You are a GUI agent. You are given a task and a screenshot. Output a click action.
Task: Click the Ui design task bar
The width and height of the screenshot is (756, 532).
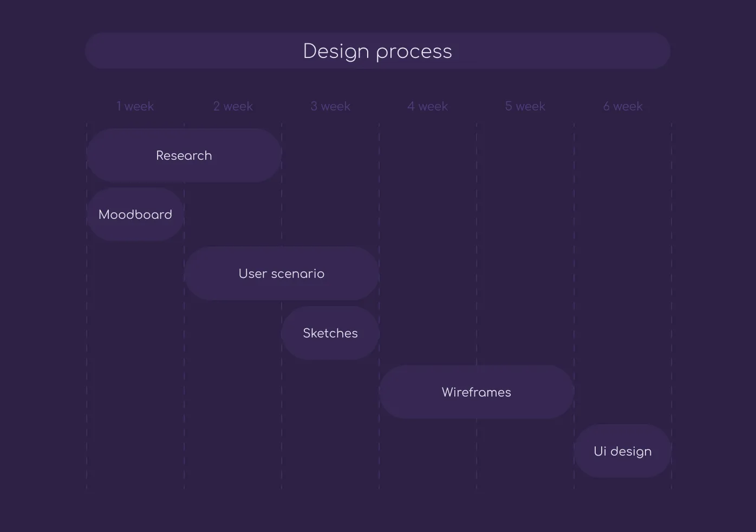(x=623, y=451)
